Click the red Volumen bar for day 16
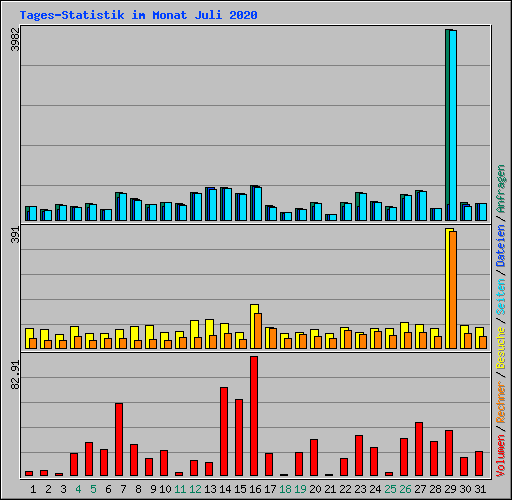 coord(254,416)
